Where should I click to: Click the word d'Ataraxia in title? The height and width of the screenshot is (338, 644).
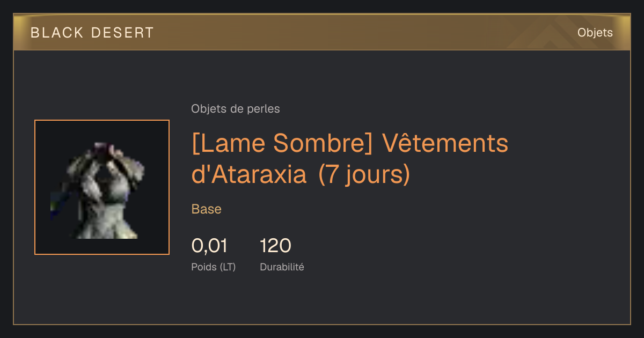[250, 174]
